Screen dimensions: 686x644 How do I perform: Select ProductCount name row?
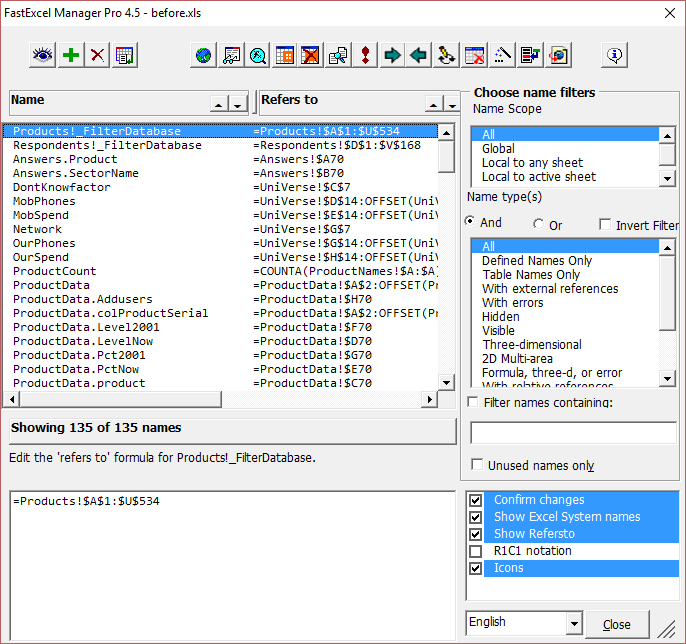[220, 271]
